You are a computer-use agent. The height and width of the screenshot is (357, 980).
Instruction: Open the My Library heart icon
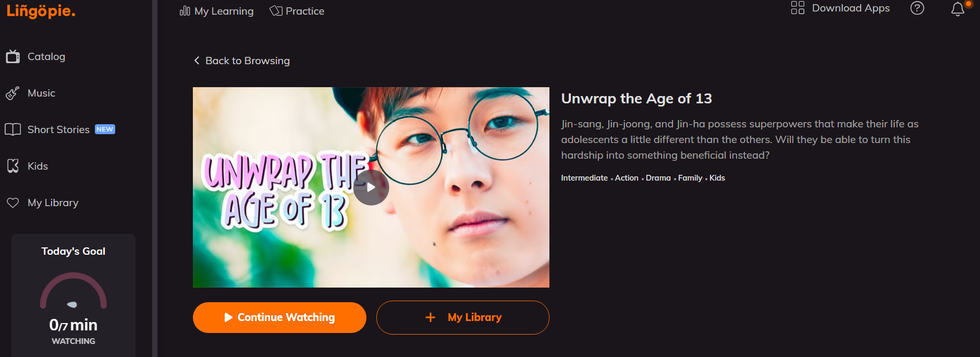point(13,203)
